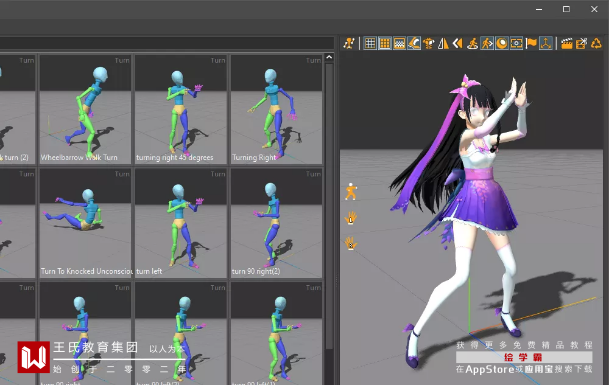
Task: Click the running figure animation icon
Action: coord(349,43)
